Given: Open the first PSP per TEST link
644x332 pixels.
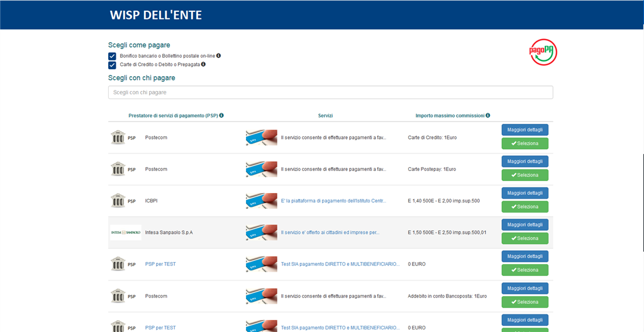Looking at the screenshot, I should [x=160, y=264].
